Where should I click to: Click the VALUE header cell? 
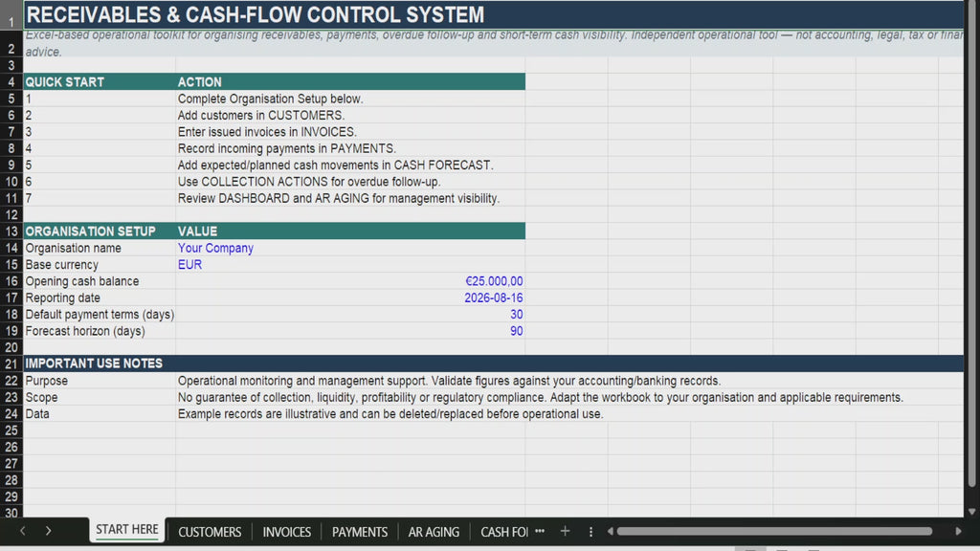pos(350,231)
